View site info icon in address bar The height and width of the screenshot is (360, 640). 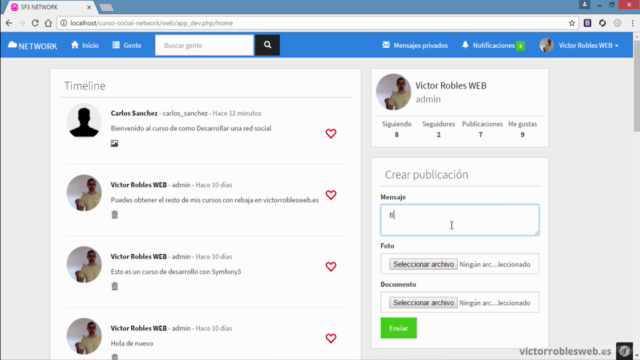[64, 23]
